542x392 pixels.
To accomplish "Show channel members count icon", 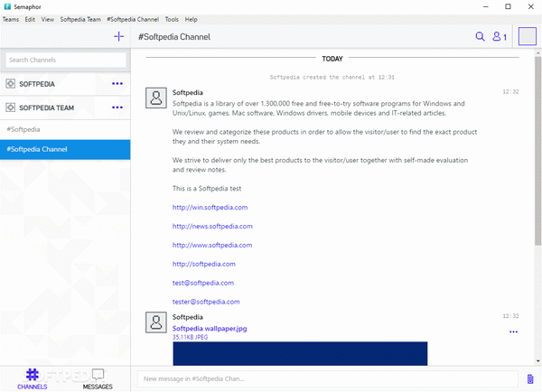I will coord(500,36).
